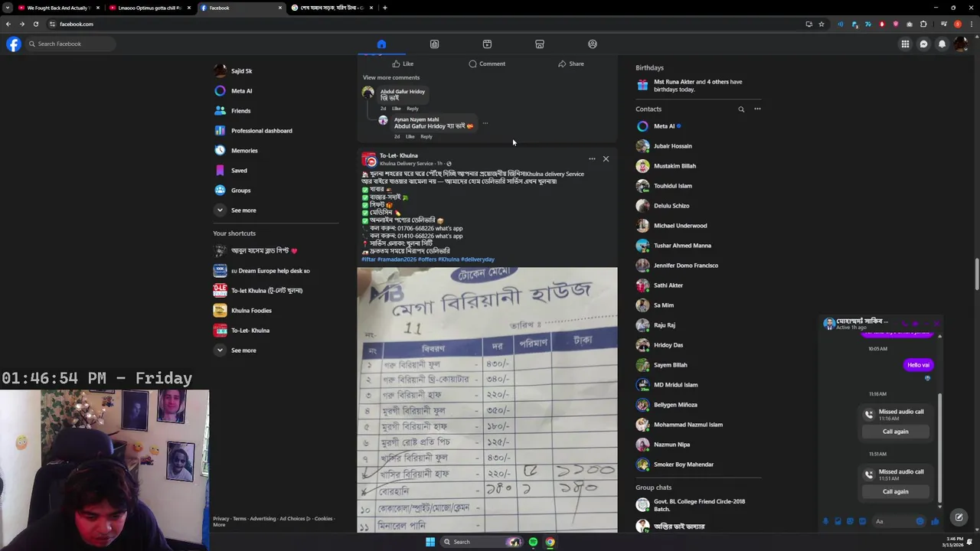This screenshot has width=980, height=551.
Task: Open the notifications bell
Action: (x=942, y=44)
